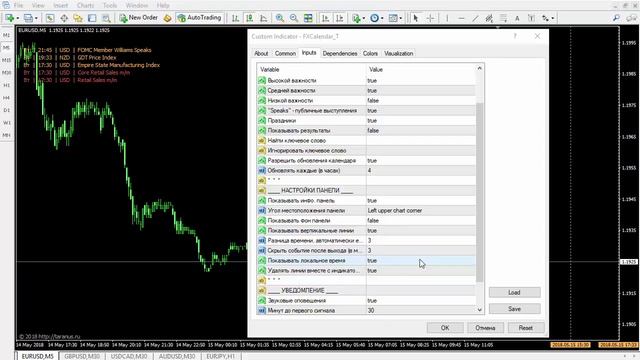Open the 'Left upper chart corner' value
This screenshot has height=360, width=640.
point(420,211)
